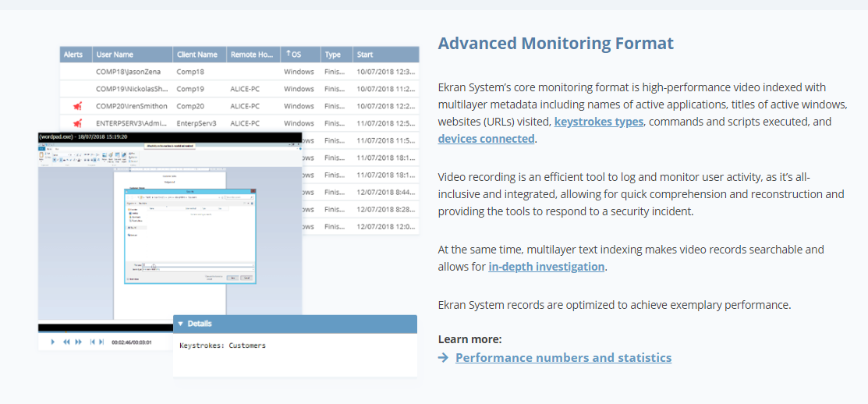Click the play button in session player

click(x=53, y=342)
